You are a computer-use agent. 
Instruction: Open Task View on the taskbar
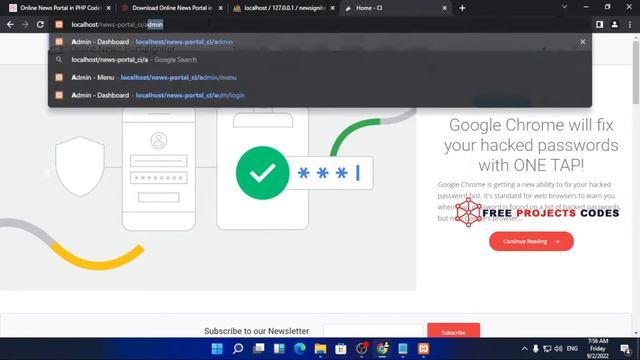point(258,349)
